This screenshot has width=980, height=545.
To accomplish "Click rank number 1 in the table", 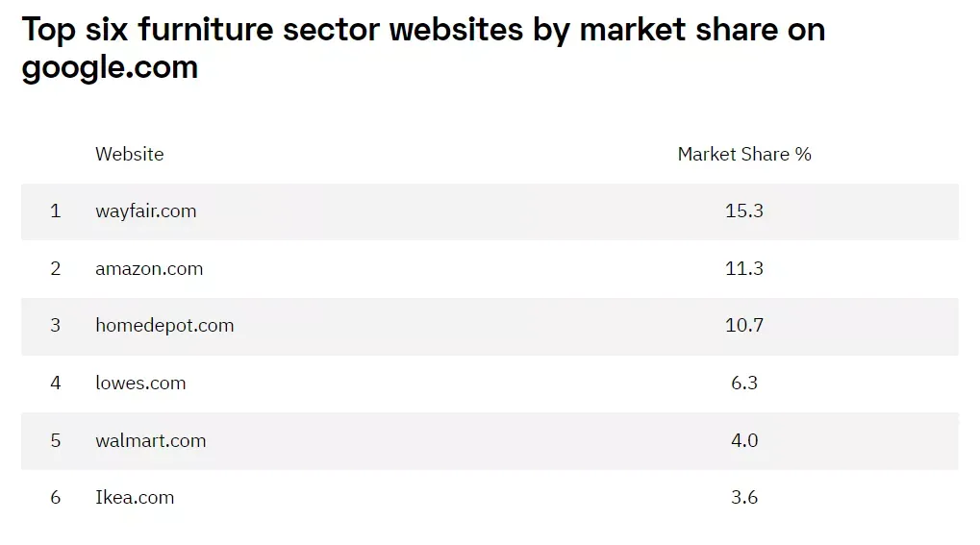I will coord(56,211).
